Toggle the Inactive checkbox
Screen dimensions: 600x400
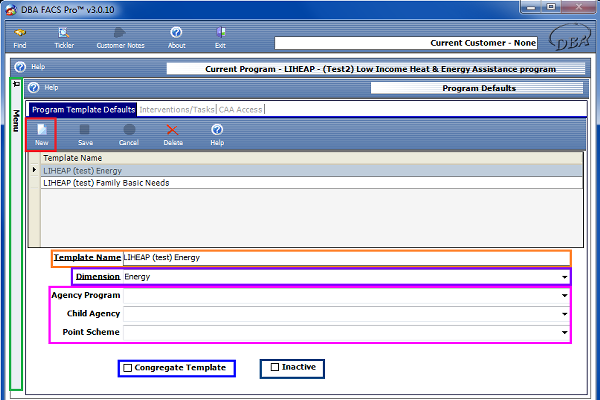pyautogui.click(x=275, y=367)
